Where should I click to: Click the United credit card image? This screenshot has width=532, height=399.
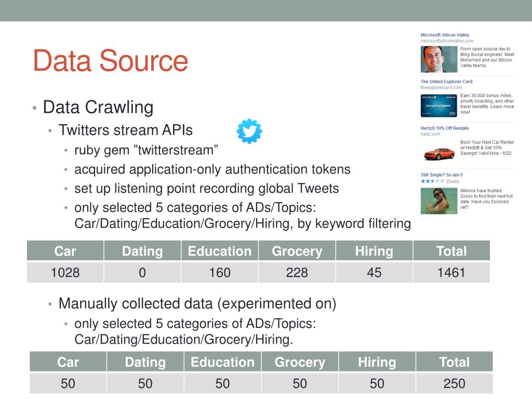pos(438,106)
